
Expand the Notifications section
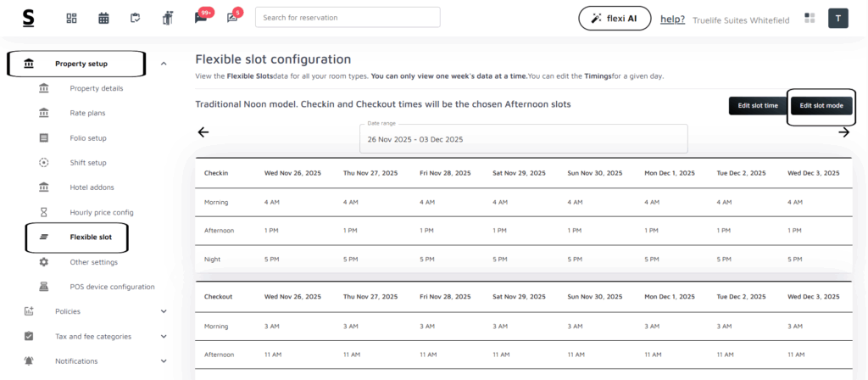164,361
